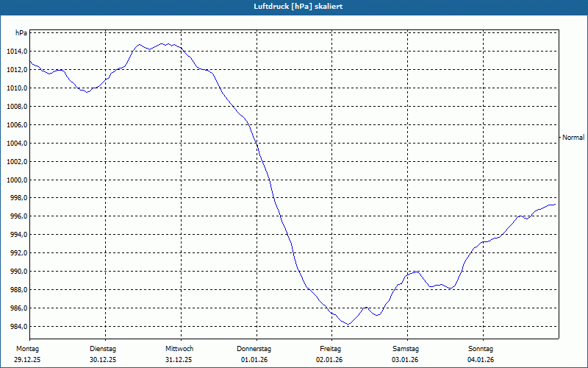The image size is (588, 368).
Task: Select the 'hPa' unit label
Action: click(21, 32)
